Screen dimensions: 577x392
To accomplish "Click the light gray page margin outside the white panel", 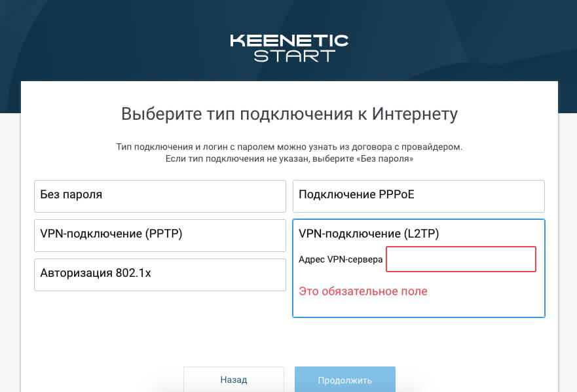I will click(x=10, y=262).
